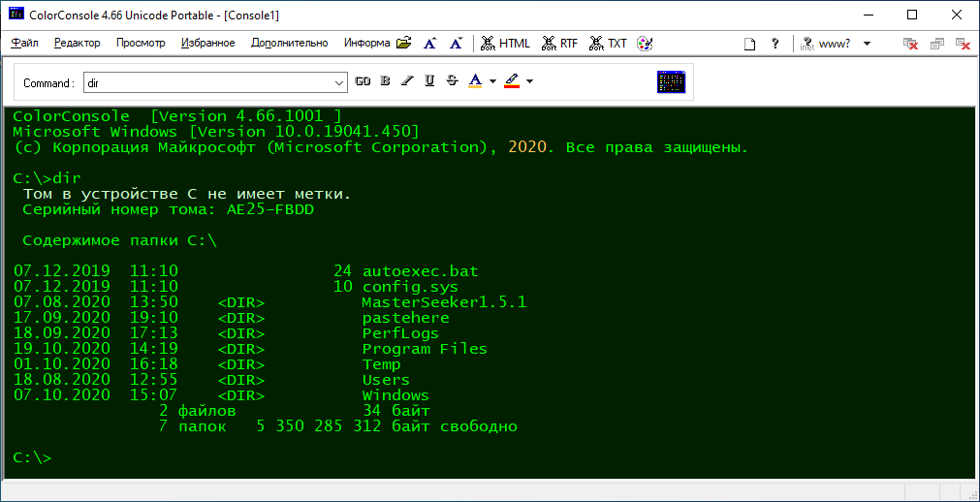Viewport: 980px width, 502px height.
Task: Click the cascade windows icon
Action: (x=937, y=44)
